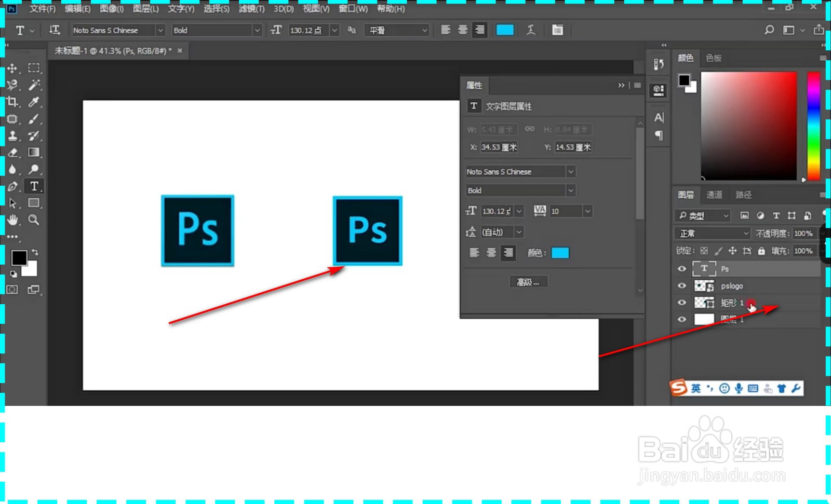This screenshot has width=831, height=504.
Task: Select the Lasso tool
Action: tap(12, 85)
